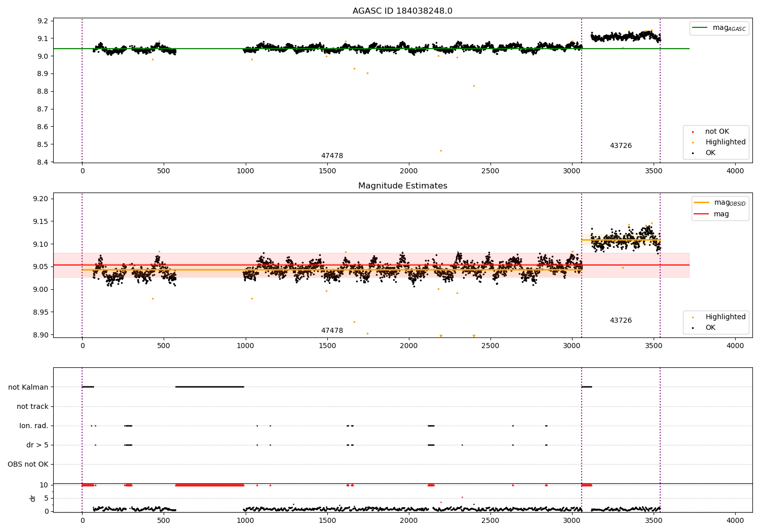Screen dimensions: 760x532
Task: Click the 8.4 tick on top plot y-axis
Action: 43,162
